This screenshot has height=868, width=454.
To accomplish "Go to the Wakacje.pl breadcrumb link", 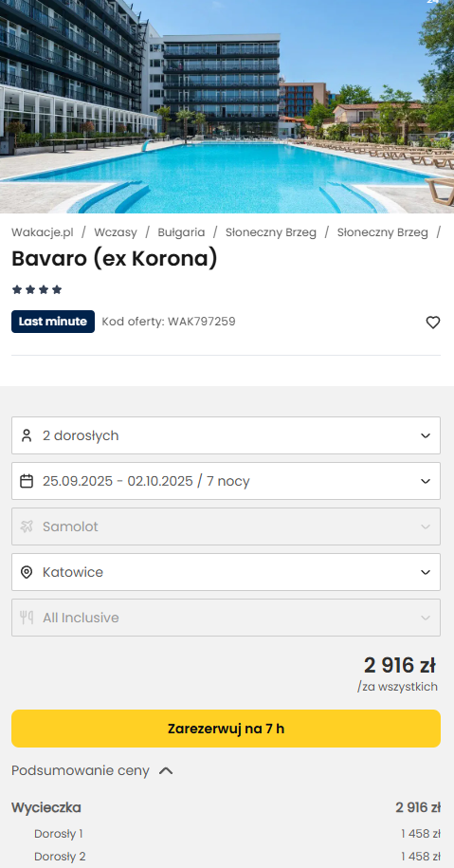I will [42, 232].
